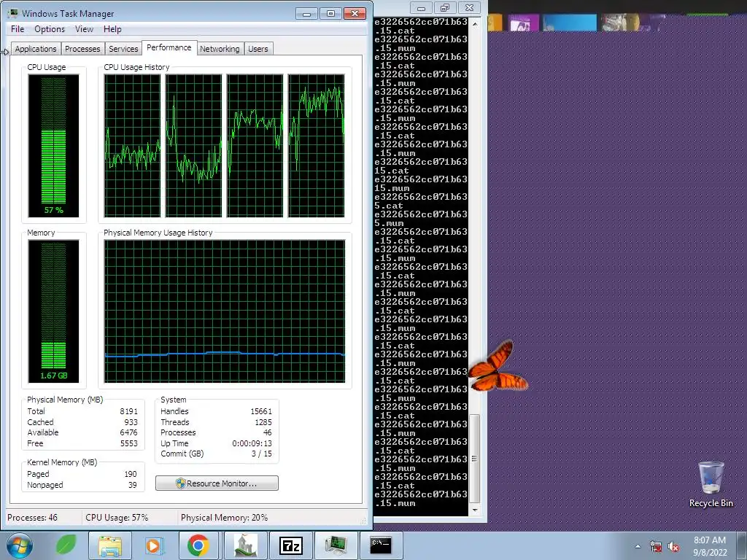The height and width of the screenshot is (560, 747).
Task: Switch to the Networking tab
Action: (x=220, y=49)
